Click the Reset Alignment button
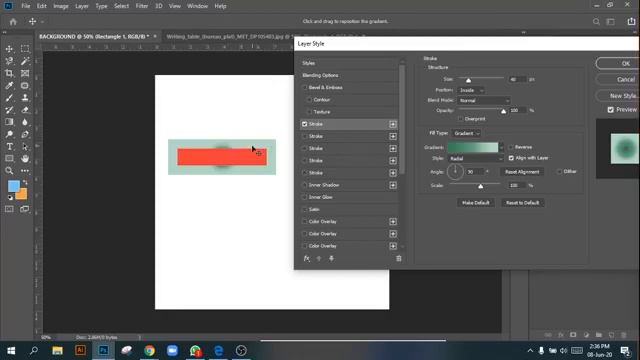 522,172
